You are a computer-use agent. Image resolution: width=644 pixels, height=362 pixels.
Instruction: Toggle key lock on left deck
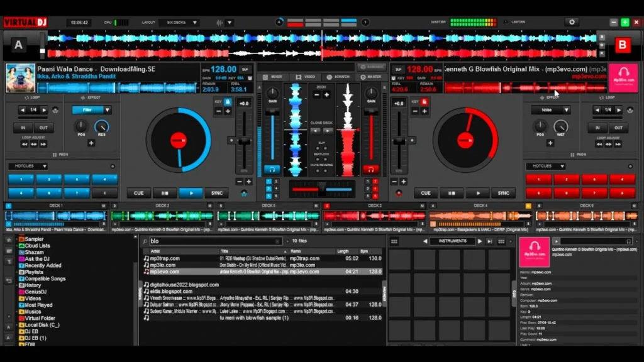228,102
